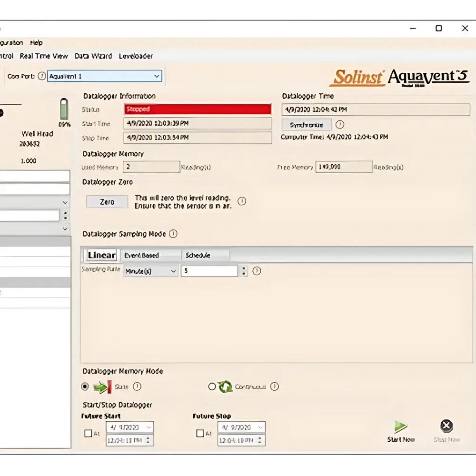Click the help icon beside Datalogger Zero text
The image size is (476, 476).
pos(242,201)
